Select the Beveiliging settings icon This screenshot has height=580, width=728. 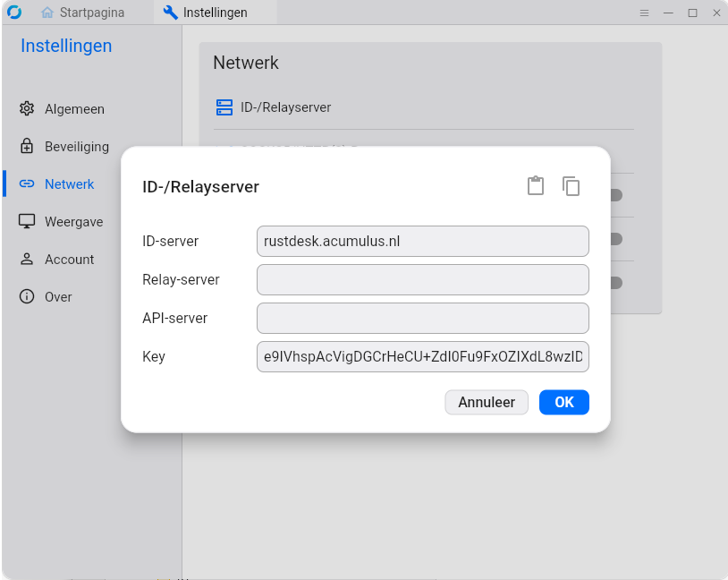27,146
